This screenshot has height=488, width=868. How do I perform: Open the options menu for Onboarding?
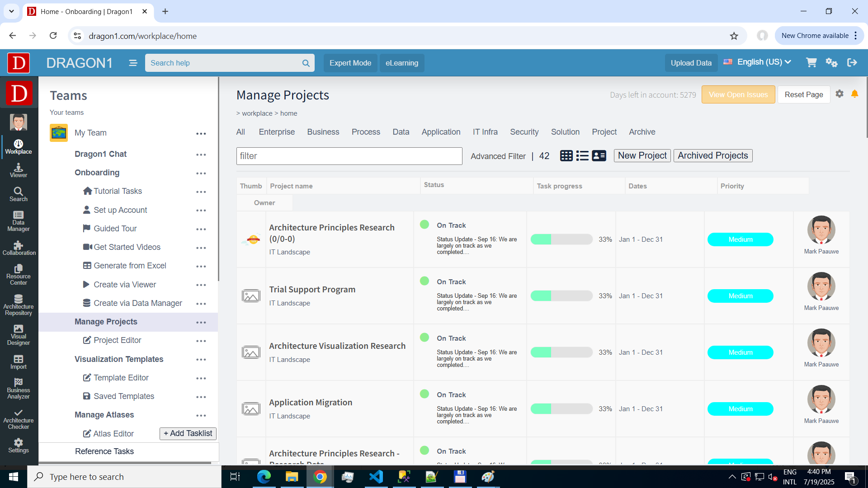point(201,174)
